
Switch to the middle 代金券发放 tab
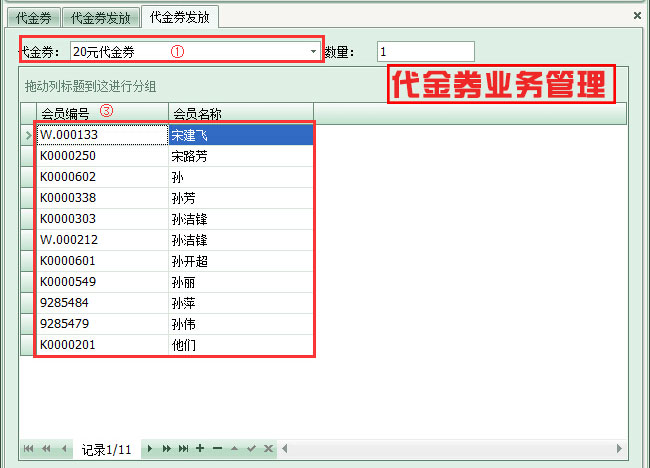100,17
